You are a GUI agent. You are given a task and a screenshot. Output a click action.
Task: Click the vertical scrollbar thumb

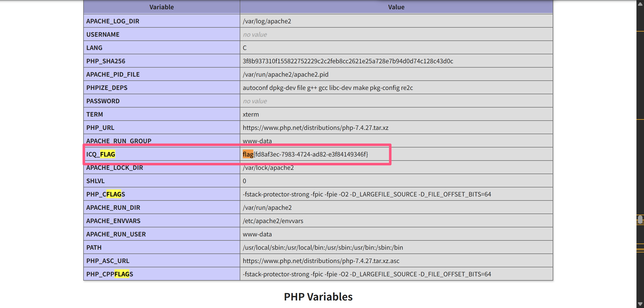pyautogui.click(x=640, y=220)
